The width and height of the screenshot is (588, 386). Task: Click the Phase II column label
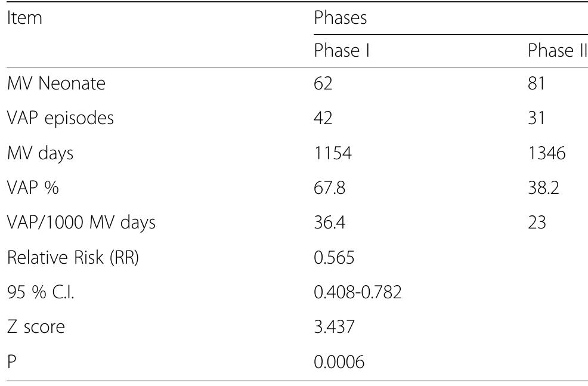click(x=558, y=50)
